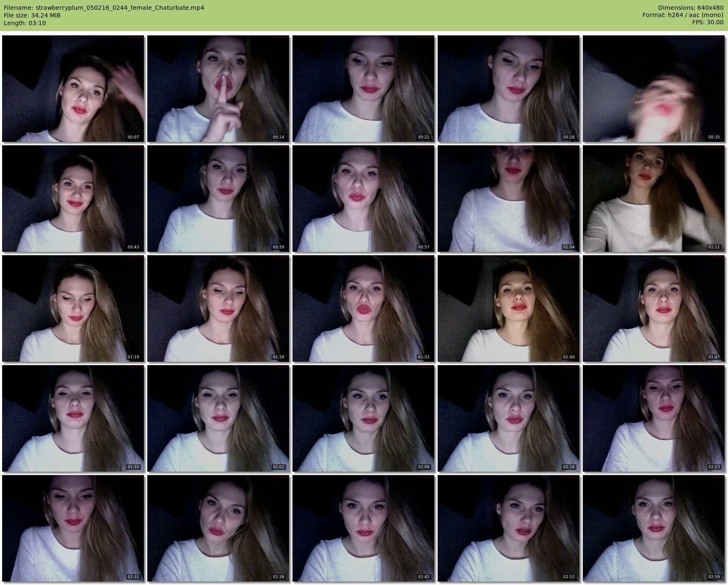728x585 pixels.
Task: Click the frame timestamped 02:31
Action: (x=73, y=528)
